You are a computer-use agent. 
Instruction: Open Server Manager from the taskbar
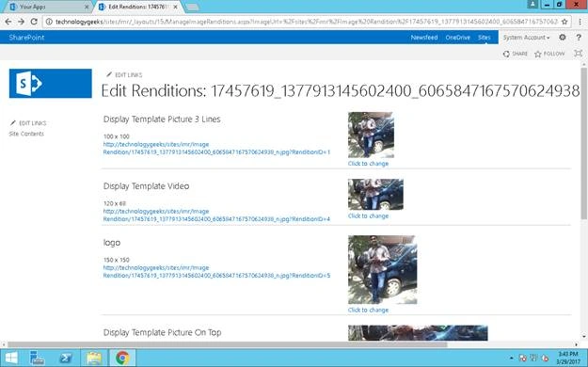(x=37, y=358)
